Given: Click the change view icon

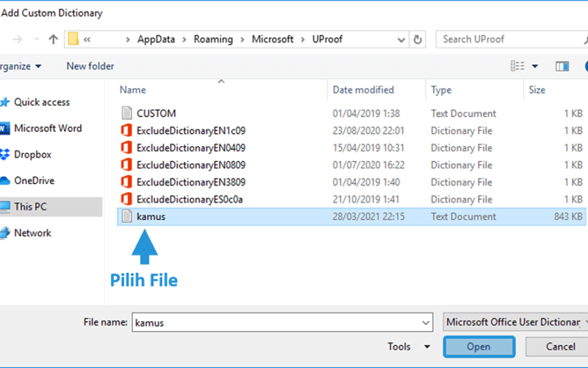Looking at the screenshot, I should (517, 66).
